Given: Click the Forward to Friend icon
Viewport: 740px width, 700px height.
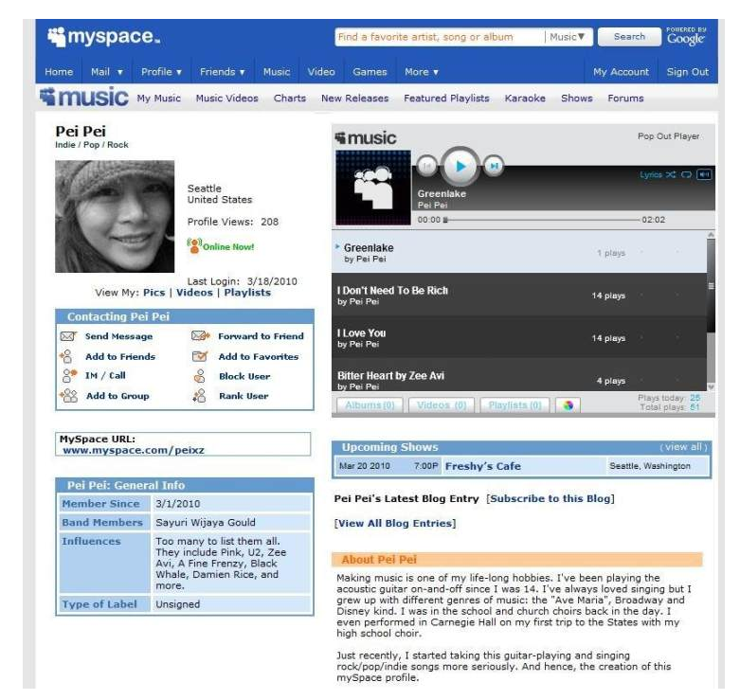Looking at the screenshot, I should [200, 336].
